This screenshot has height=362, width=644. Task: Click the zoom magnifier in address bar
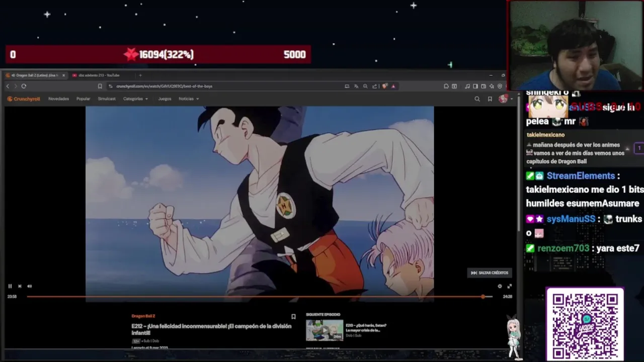point(365,86)
